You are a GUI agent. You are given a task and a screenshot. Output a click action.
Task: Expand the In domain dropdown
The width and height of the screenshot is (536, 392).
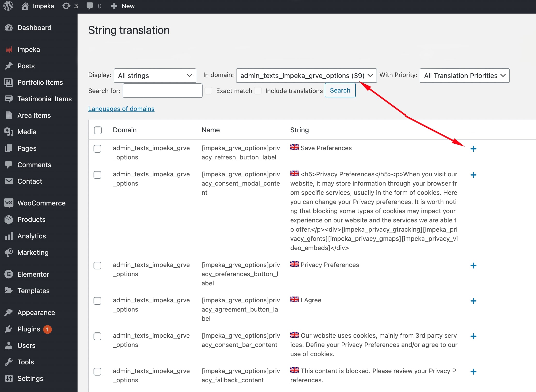[x=306, y=76]
